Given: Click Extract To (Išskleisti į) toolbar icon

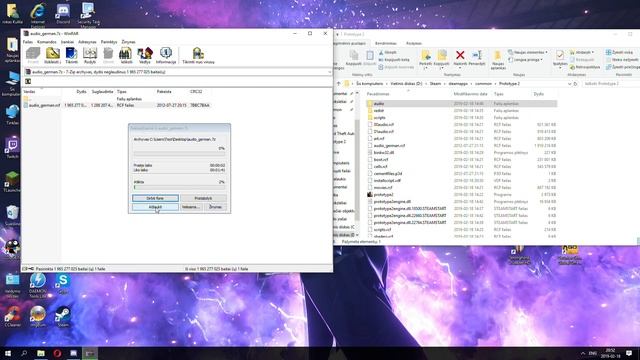Looking at the screenshot, I should pyautogui.click(x=52, y=55).
